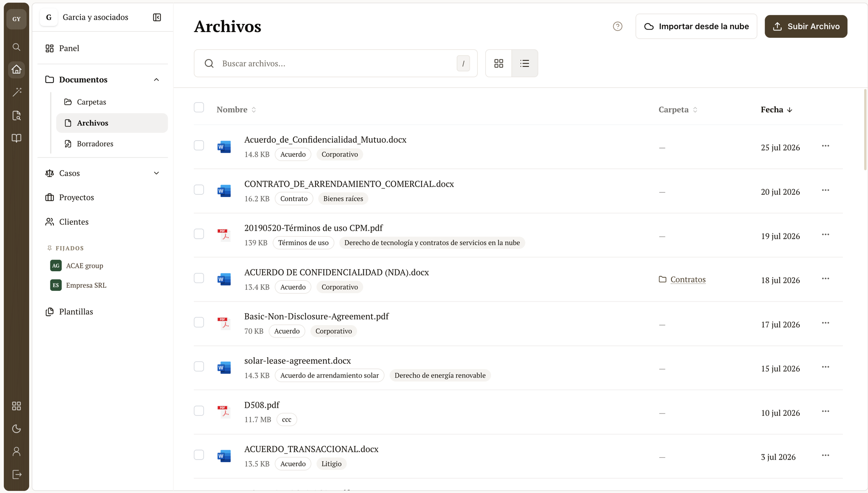
Task: Open more options for Acuerdo_de_Confidencialidad_Mutuo.docx
Action: (x=825, y=146)
